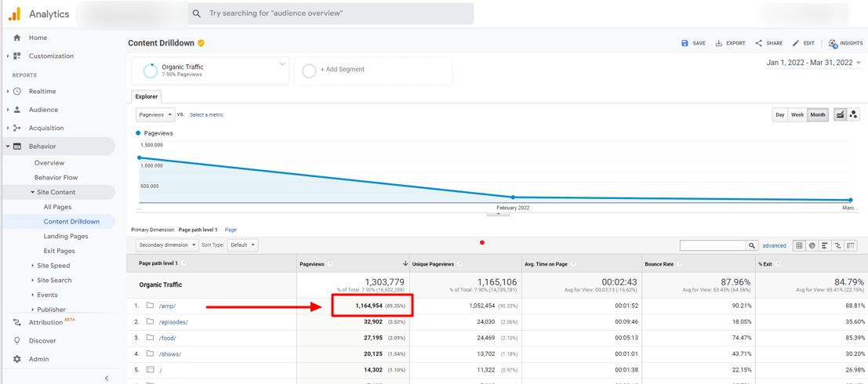Click the February 2022 data point
The height and width of the screenshot is (384, 868).
(513, 197)
